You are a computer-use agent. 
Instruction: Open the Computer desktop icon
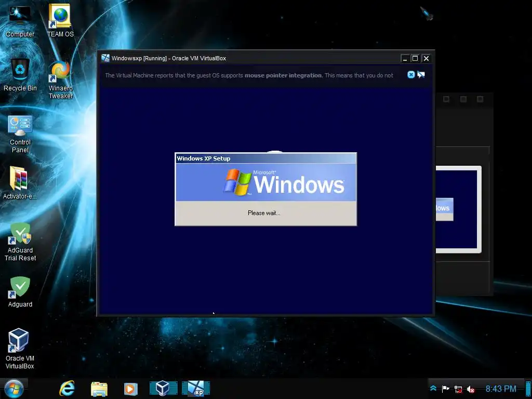tap(20, 21)
